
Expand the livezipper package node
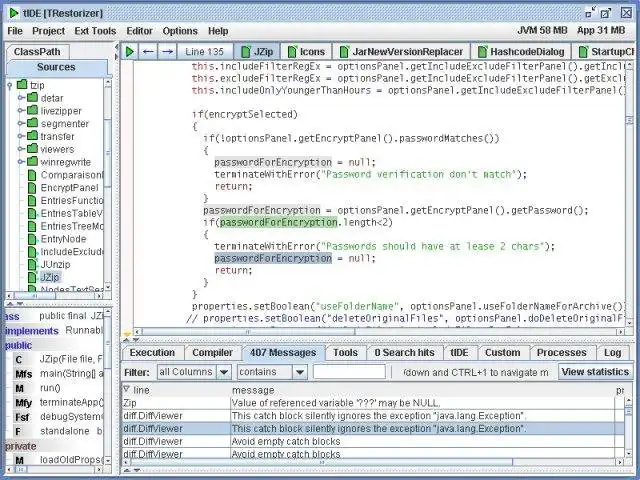pyautogui.click(x=20, y=110)
